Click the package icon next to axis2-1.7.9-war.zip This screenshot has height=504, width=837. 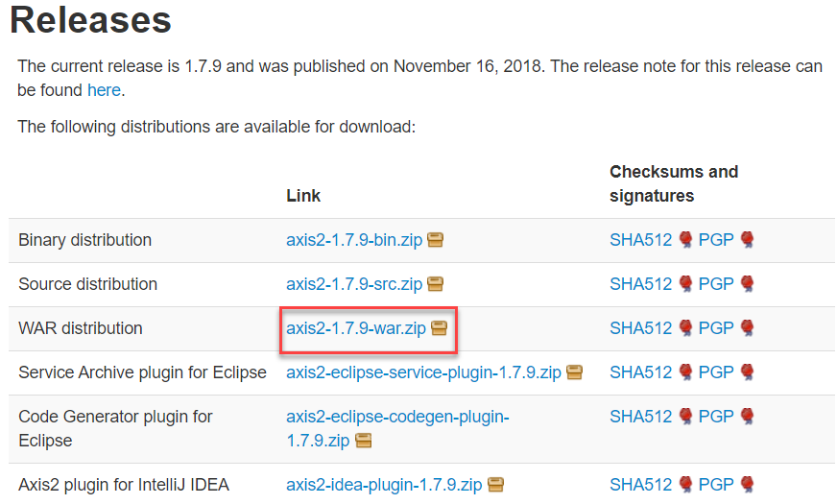coord(440,328)
